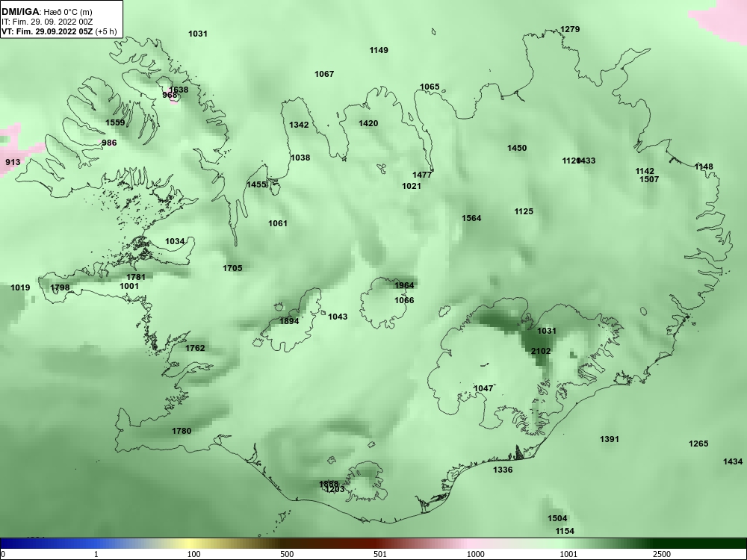
Task: Click the VT: Fim. 29.09.2022 05Z line
Action: pyautogui.click(x=59, y=32)
